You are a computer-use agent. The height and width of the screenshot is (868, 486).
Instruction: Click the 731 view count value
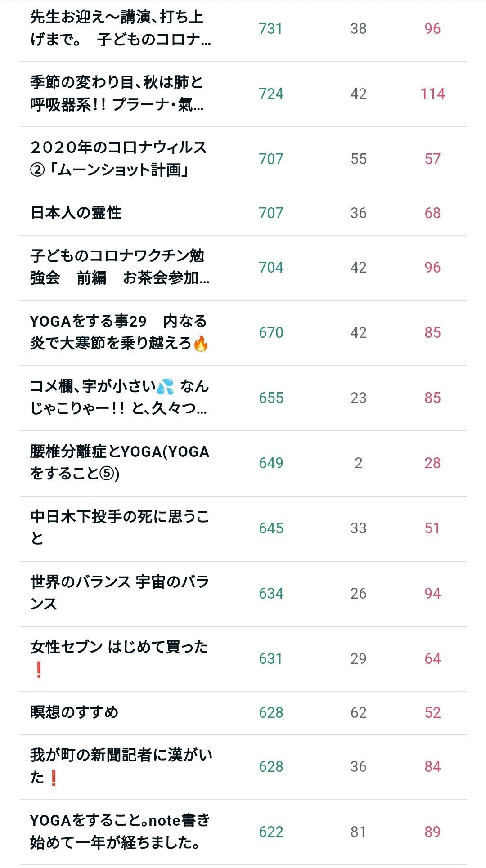pyautogui.click(x=270, y=28)
